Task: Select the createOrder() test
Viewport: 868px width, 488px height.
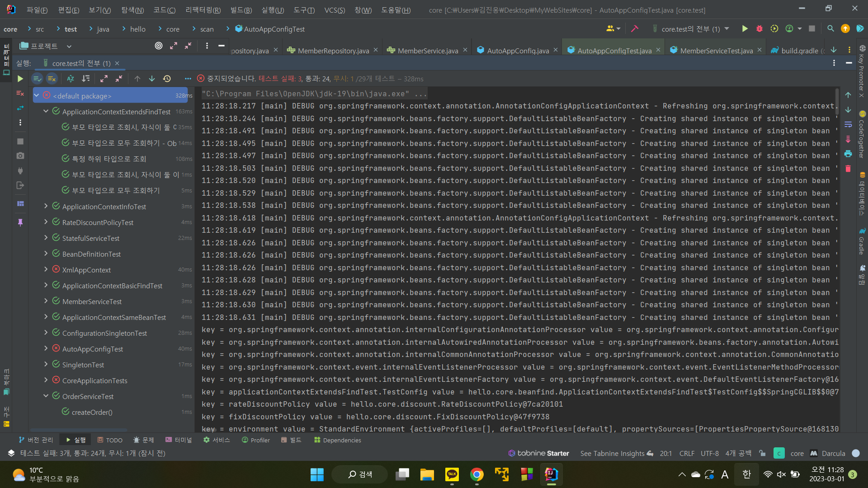Action: (x=92, y=412)
